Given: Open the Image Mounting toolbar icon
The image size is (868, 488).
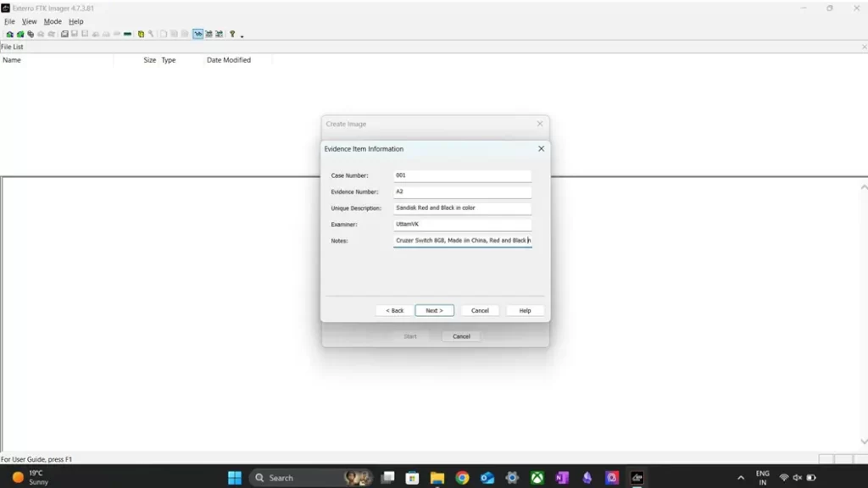Looking at the screenshot, I should coord(31,35).
